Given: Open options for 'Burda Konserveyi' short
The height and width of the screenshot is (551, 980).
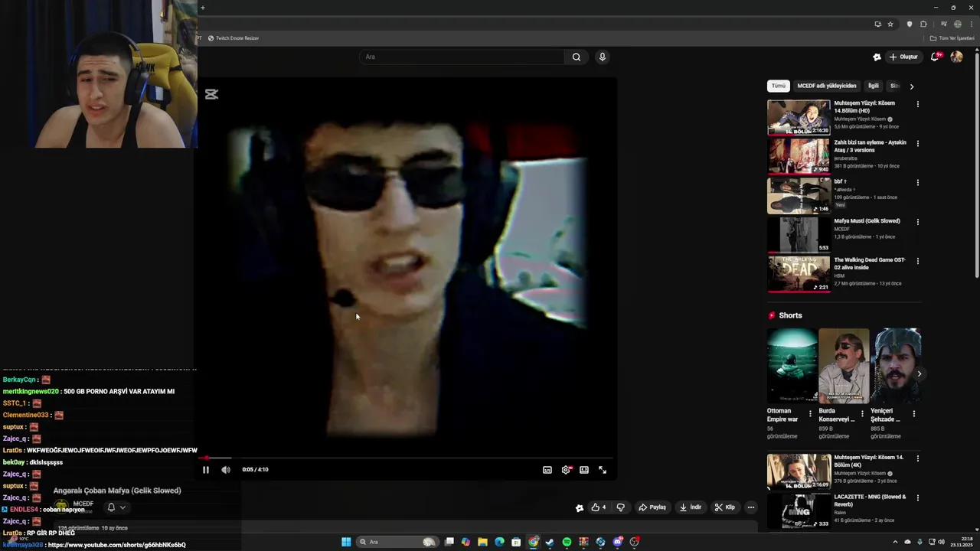Looking at the screenshot, I should [862, 414].
